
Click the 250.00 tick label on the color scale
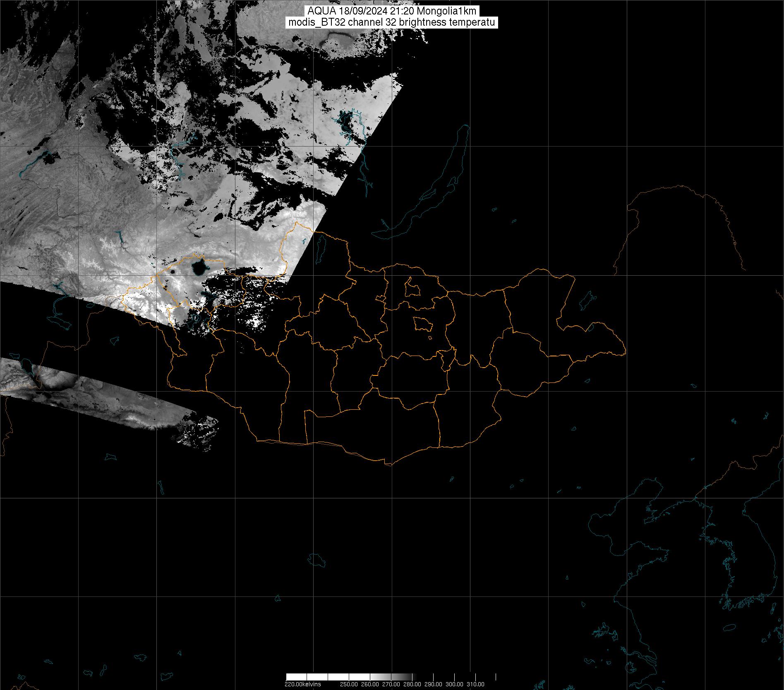click(x=350, y=684)
